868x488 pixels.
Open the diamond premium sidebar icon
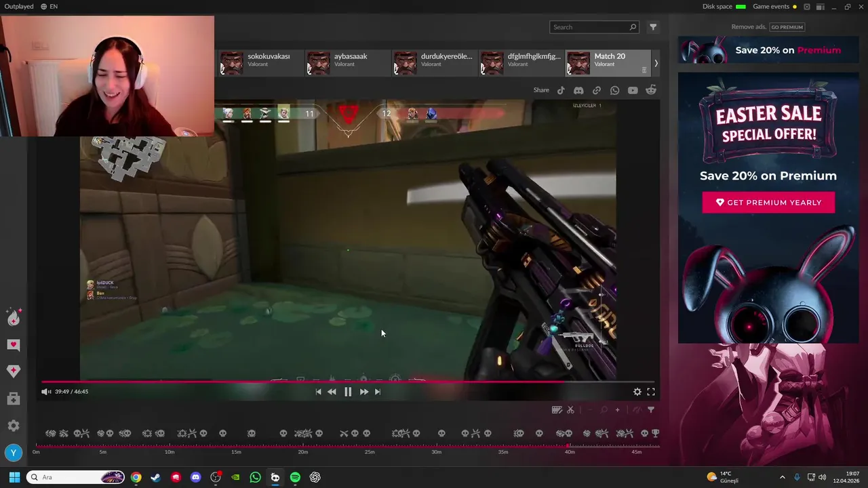pyautogui.click(x=14, y=371)
